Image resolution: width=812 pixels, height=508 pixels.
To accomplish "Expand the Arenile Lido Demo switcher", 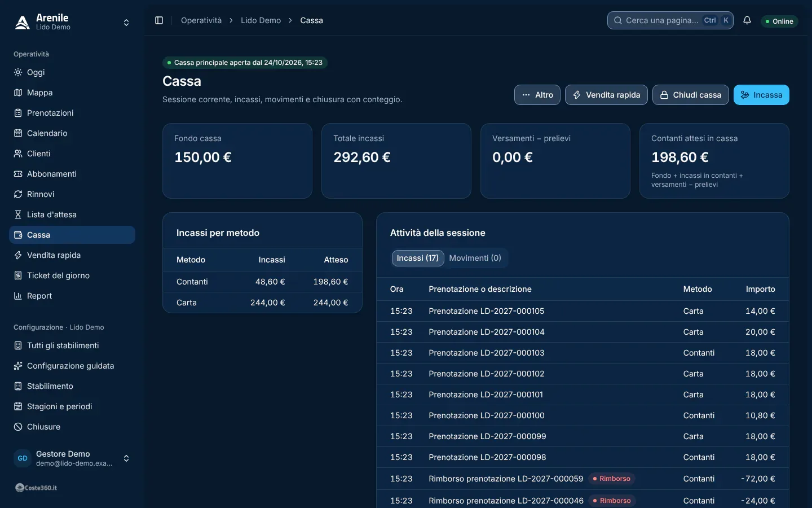I will pos(72,23).
